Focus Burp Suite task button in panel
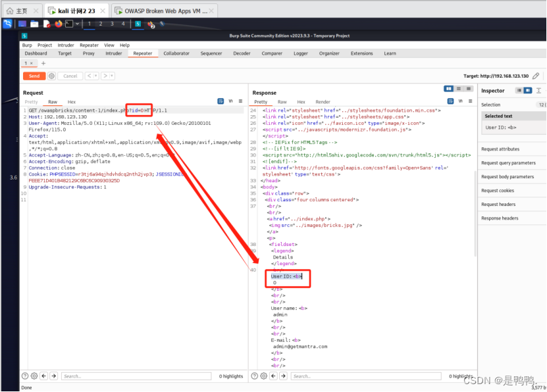547x392 pixels. click(138, 24)
